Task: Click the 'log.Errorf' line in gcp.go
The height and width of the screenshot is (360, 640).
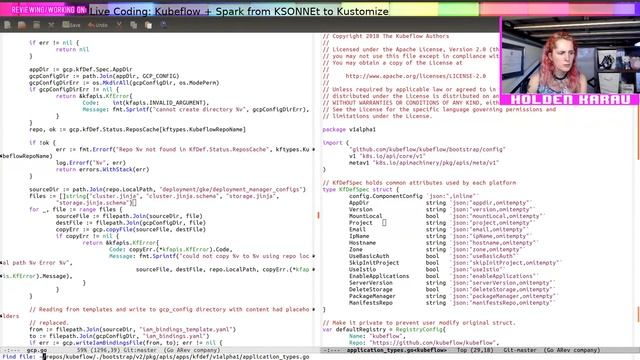Action: (x=91, y=163)
